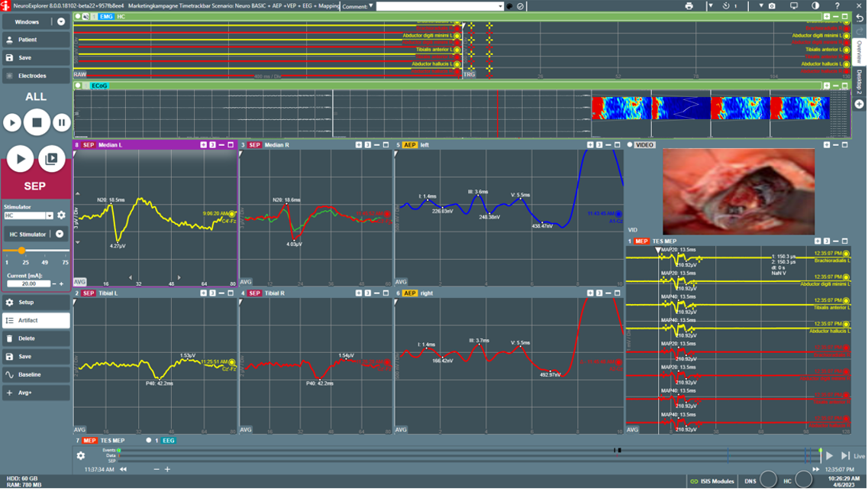Click the Baseline button
The width and height of the screenshot is (868, 489).
[x=36, y=375]
